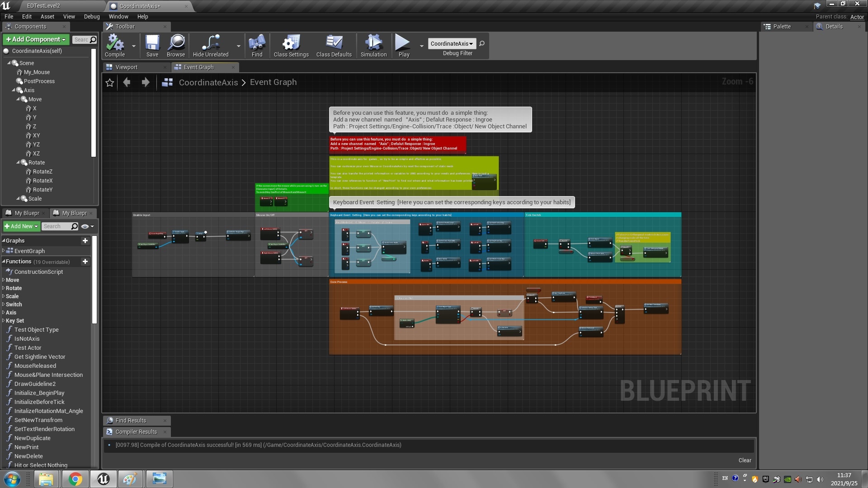
Task: Toggle Hide Unrelated nodes
Action: [x=210, y=45]
